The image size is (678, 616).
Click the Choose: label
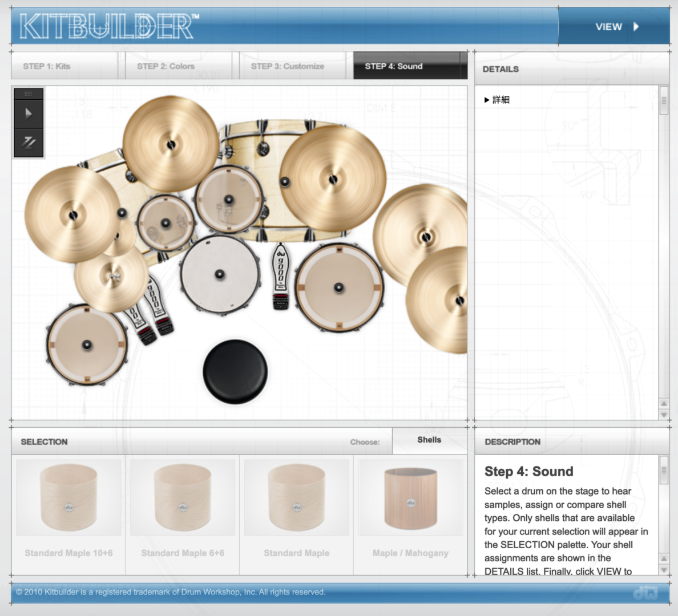coord(365,442)
